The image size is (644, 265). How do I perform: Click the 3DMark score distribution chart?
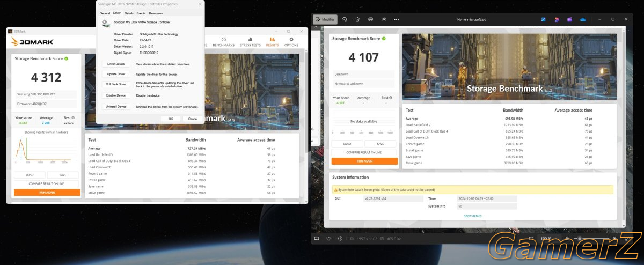point(46,151)
